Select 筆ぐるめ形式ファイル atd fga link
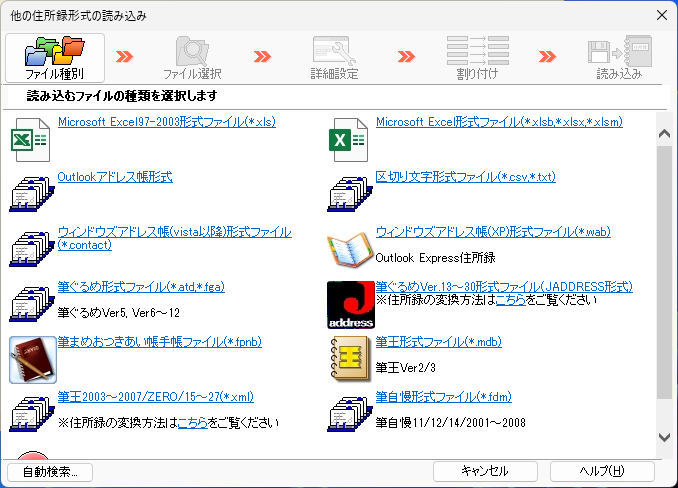This screenshot has width=678, height=488. tap(141, 287)
